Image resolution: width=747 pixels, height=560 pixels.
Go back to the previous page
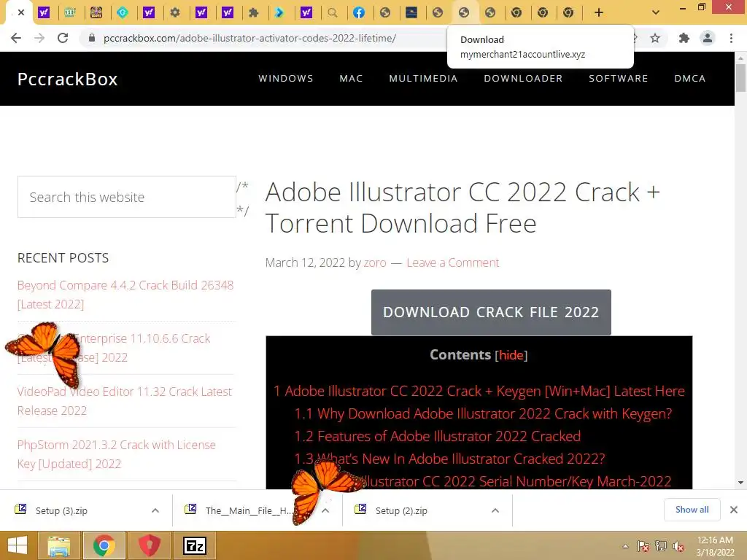(x=16, y=38)
